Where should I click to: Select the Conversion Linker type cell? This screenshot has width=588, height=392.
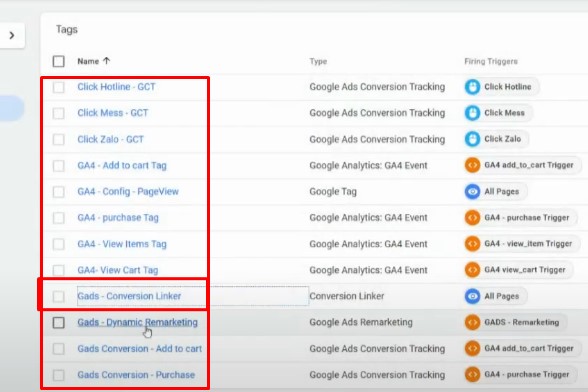pos(347,296)
